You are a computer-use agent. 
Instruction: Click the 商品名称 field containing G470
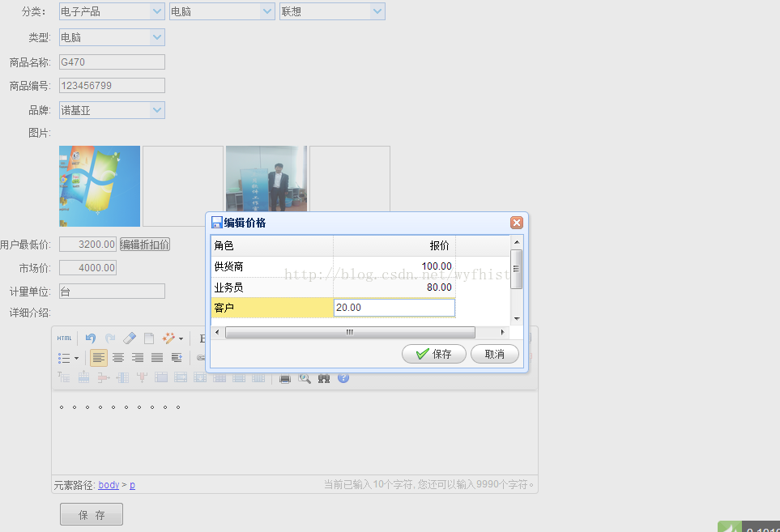[x=112, y=62]
